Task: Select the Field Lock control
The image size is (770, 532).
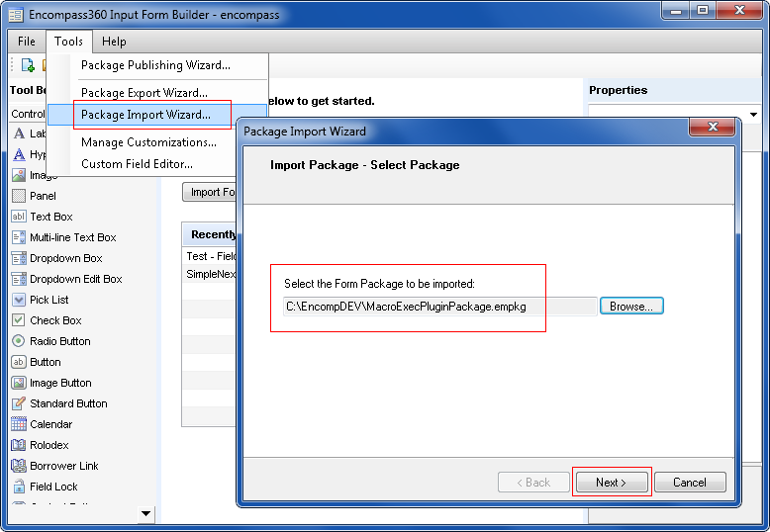Action: click(x=53, y=487)
